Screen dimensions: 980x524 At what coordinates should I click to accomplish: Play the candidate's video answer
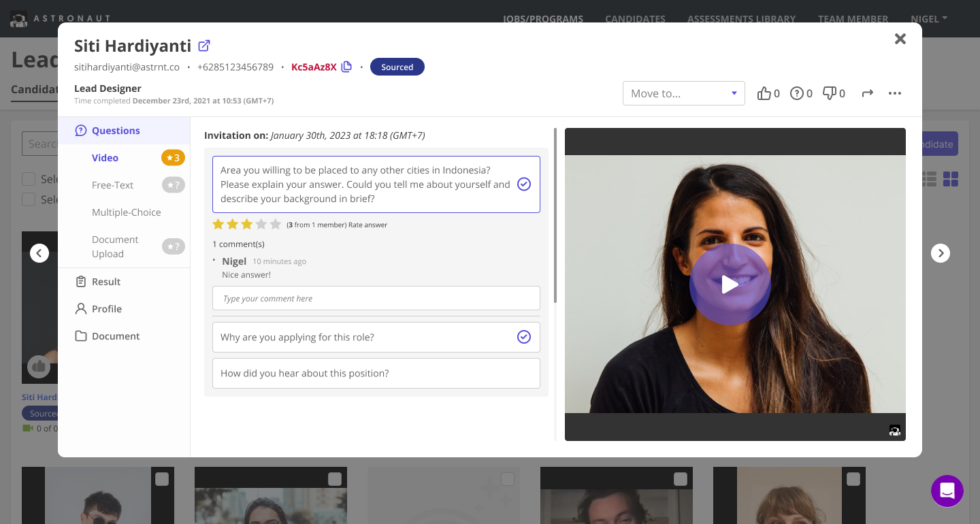[730, 284]
